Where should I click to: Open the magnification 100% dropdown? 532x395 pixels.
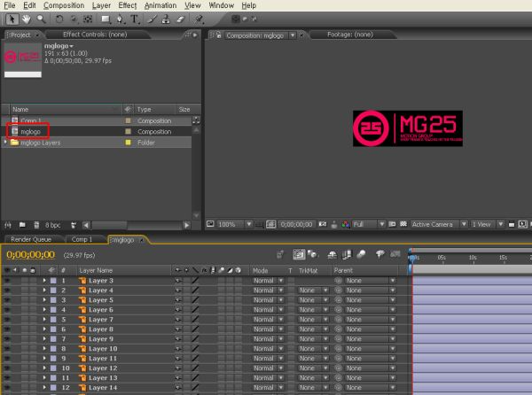(234, 224)
